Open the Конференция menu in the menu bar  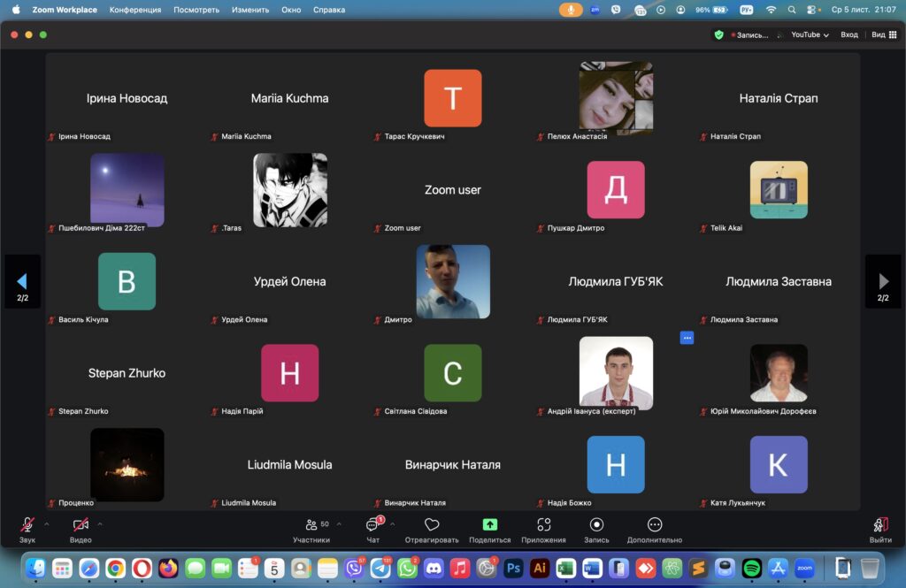(x=135, y=10)
